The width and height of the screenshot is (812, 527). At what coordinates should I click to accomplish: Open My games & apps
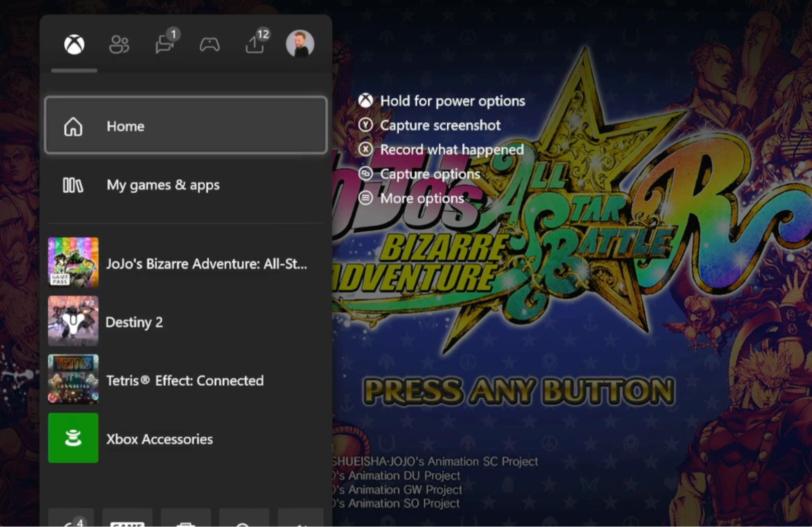tap(163, 185)
